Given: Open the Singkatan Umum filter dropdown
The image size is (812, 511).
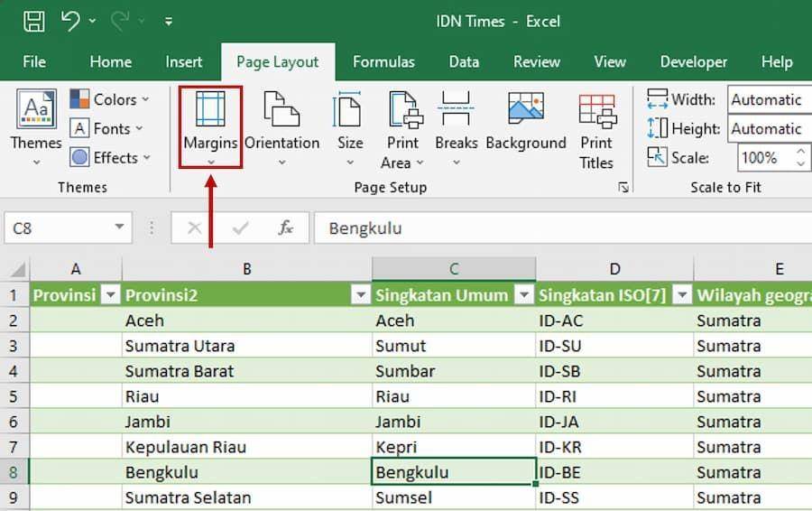Looking at the screenshot, I should click(x=524, y=295).
